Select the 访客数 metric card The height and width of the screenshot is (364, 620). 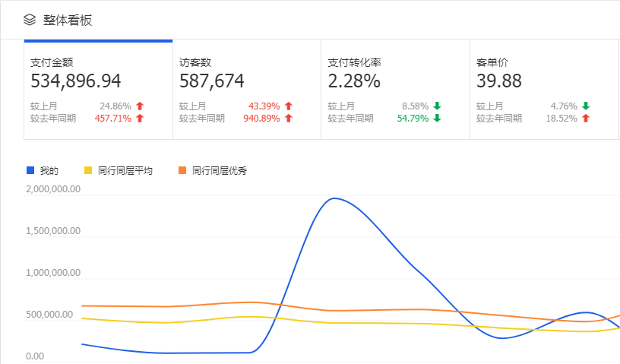coord(247,90)
